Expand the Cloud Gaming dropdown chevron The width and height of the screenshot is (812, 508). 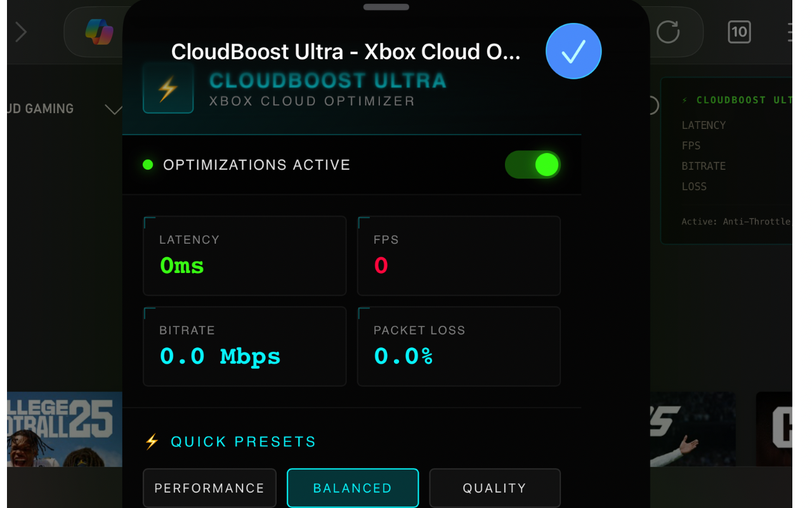113,109
